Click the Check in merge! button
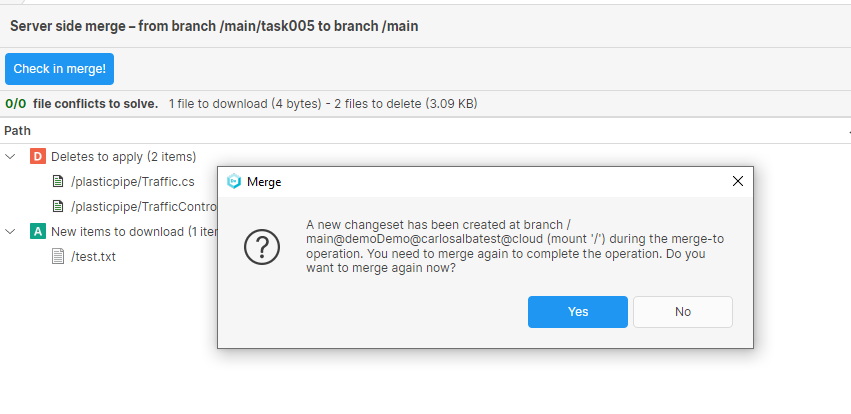This screenshot has width=851, height=414. (59, 69)
